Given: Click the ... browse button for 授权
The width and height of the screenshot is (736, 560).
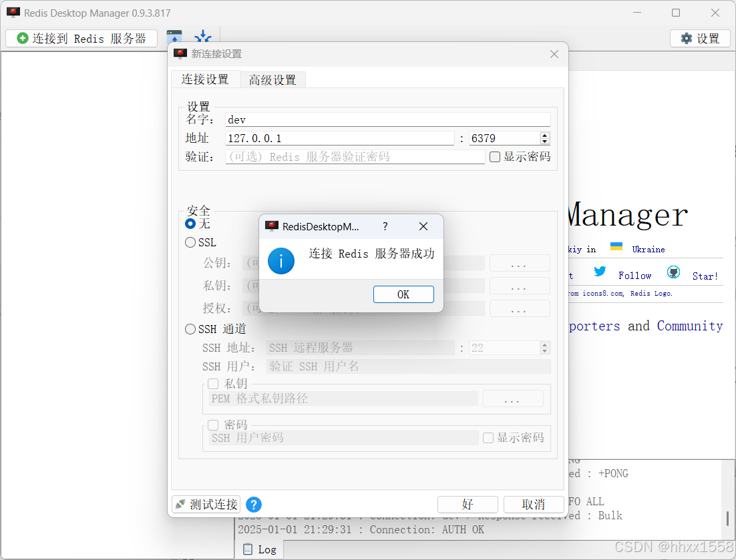Looking at the screenshot, I should [520, 308].
